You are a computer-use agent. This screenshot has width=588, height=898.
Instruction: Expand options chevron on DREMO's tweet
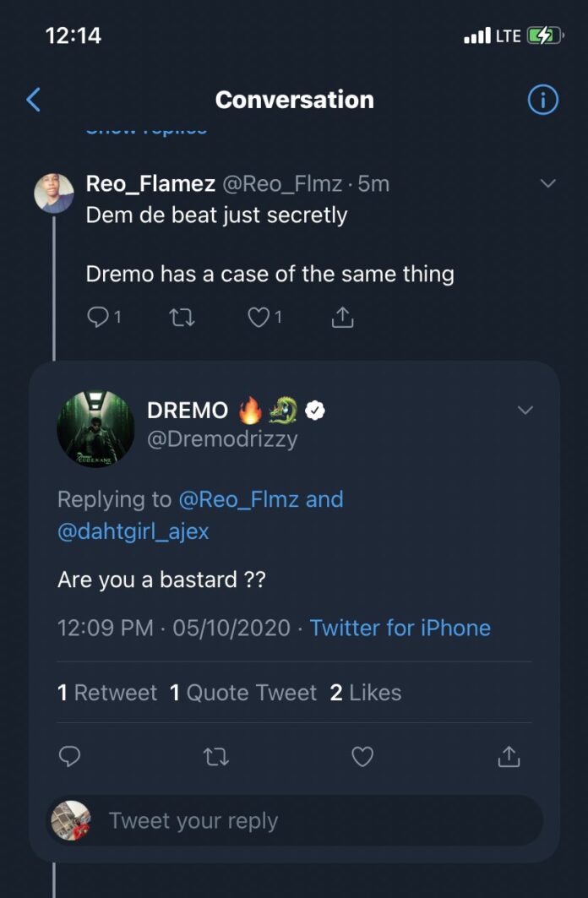click(525, 411)
